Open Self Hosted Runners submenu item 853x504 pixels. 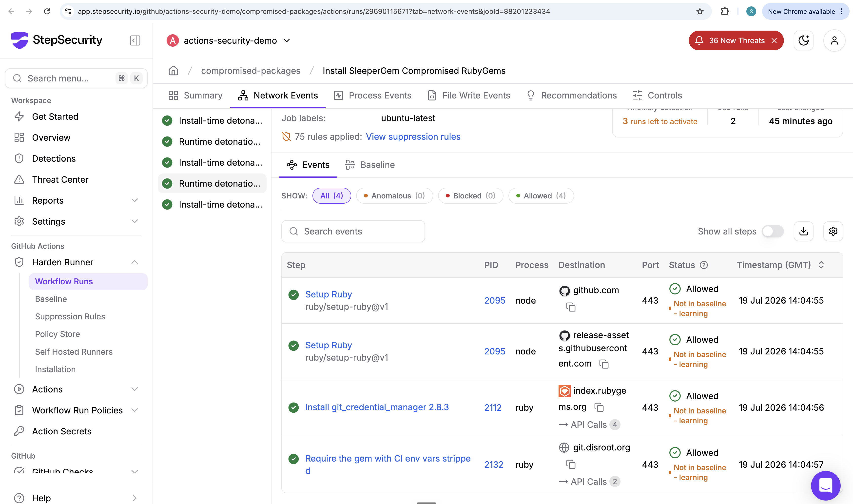tap(74, 351)
